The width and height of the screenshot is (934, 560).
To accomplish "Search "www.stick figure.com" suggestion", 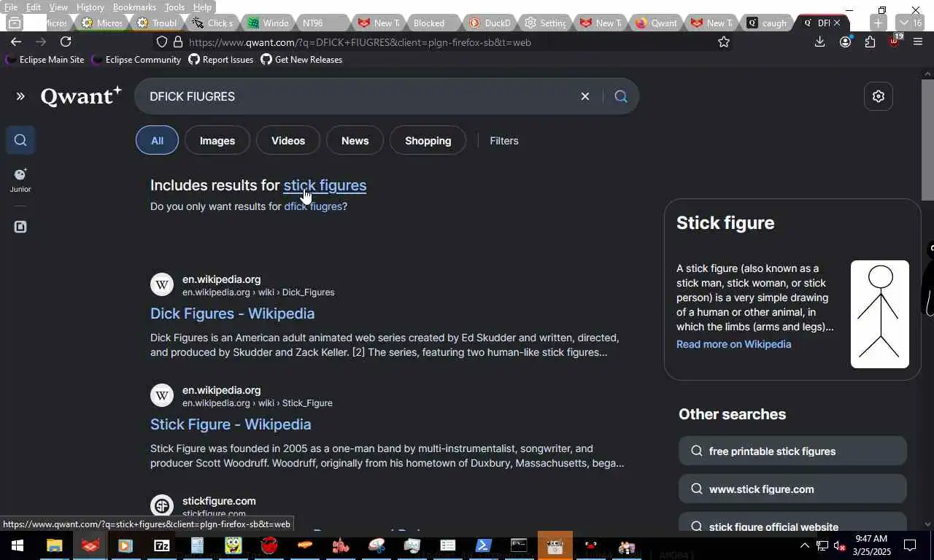I will point(792,489).
